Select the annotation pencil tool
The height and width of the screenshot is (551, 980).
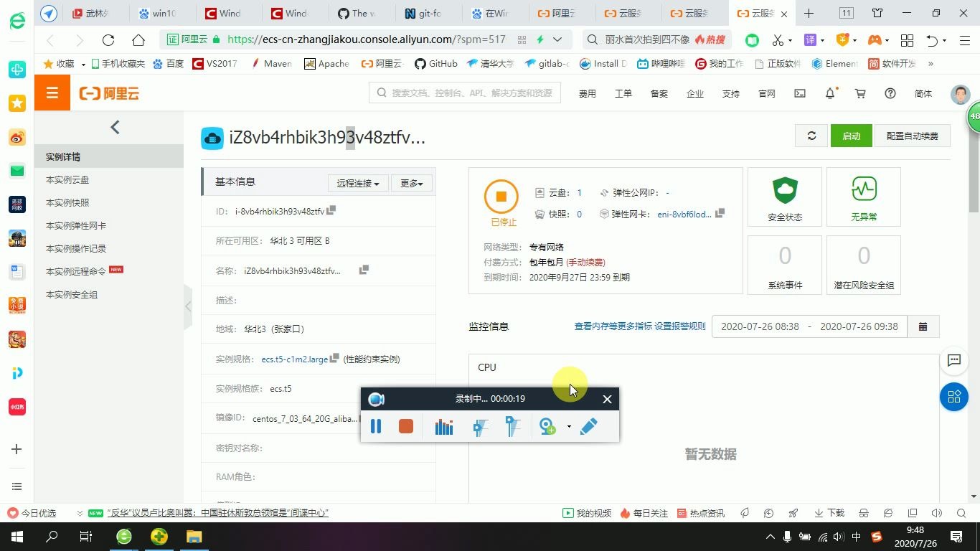[588, 426]
